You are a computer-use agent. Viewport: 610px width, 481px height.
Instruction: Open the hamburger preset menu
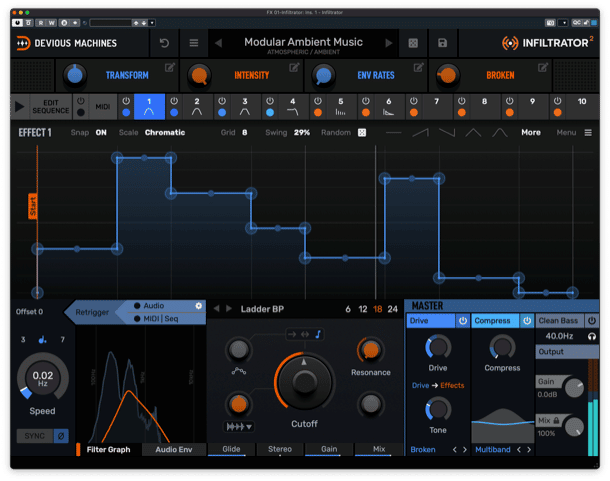(x=194, y=43)
